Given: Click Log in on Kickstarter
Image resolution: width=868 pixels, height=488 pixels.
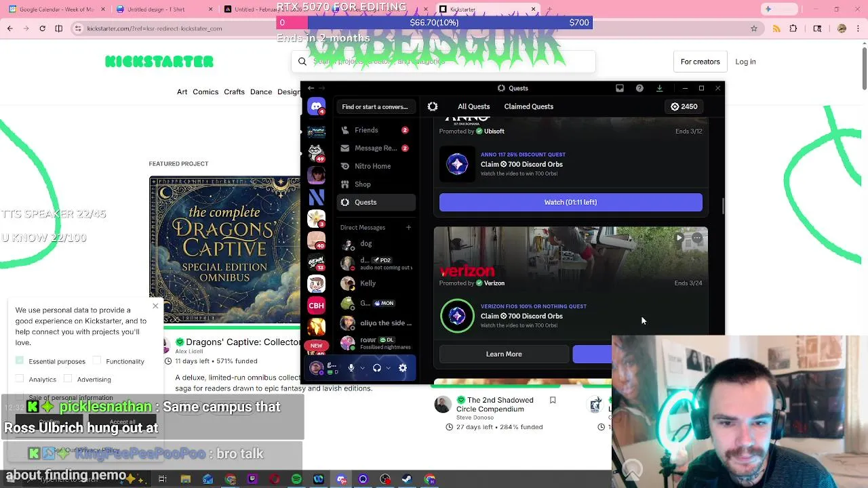Looking at the screenshot, I should coord(745,62).
